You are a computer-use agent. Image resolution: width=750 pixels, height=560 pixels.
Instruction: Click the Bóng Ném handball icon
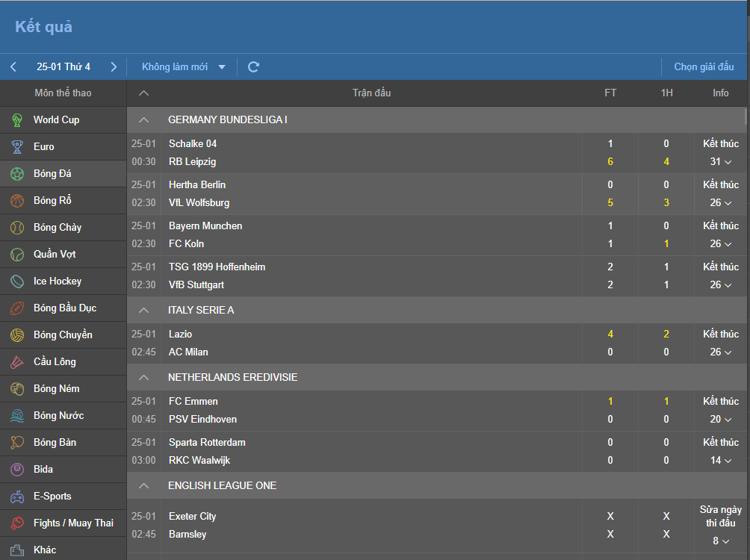tap(17, 389)
